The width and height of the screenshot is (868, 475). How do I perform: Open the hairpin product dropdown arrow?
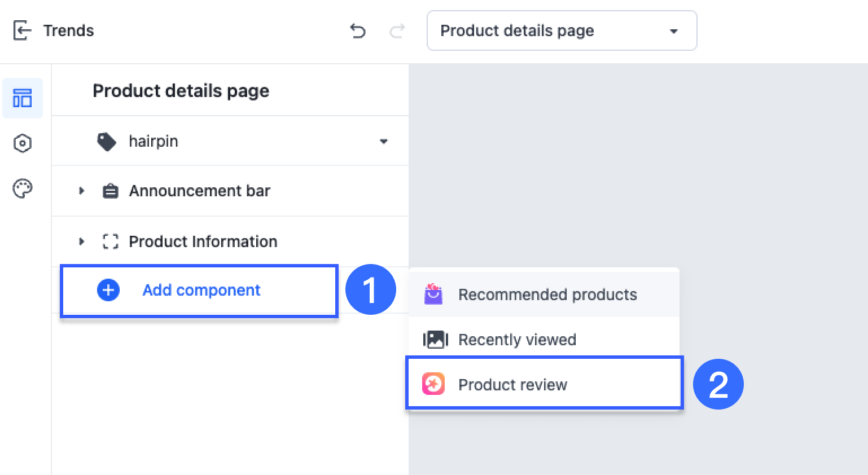(384, 142)
